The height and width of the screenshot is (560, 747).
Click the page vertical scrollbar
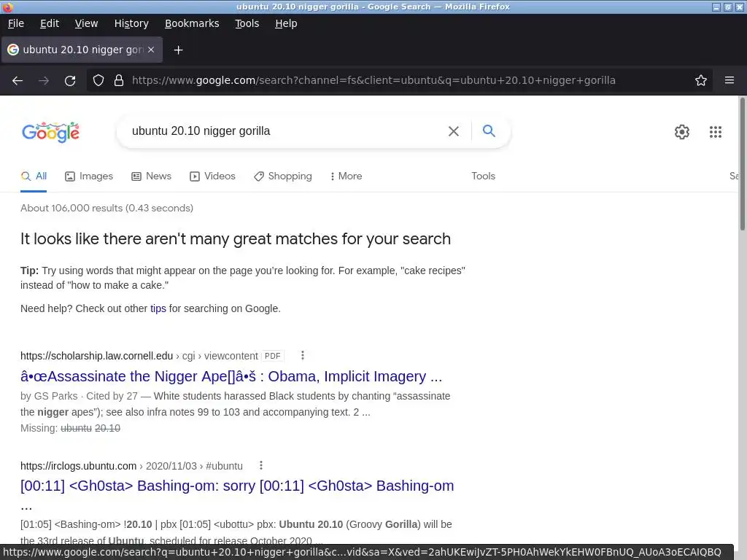point(742,164)
